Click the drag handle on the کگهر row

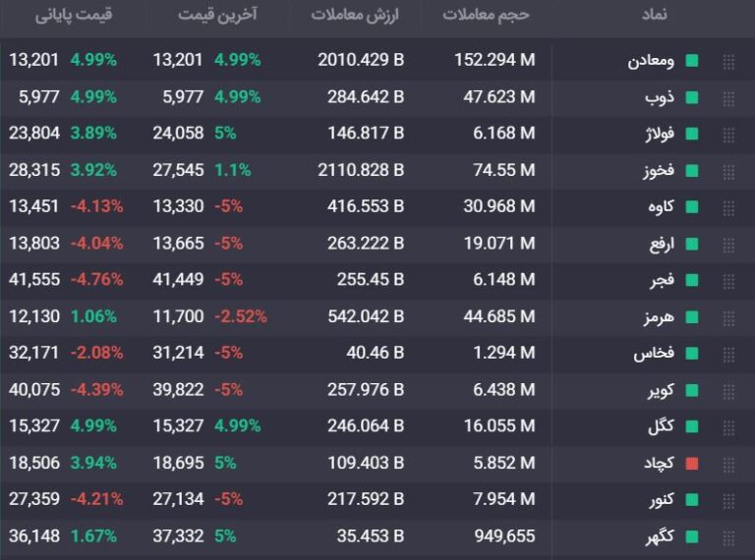pos(728,537)
